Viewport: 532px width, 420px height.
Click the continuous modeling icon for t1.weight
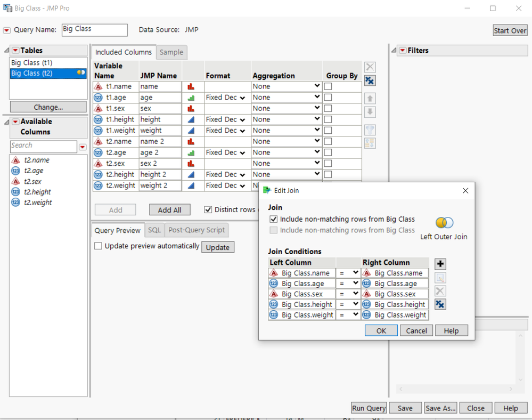pyautogui.click(x=191, y=131)
